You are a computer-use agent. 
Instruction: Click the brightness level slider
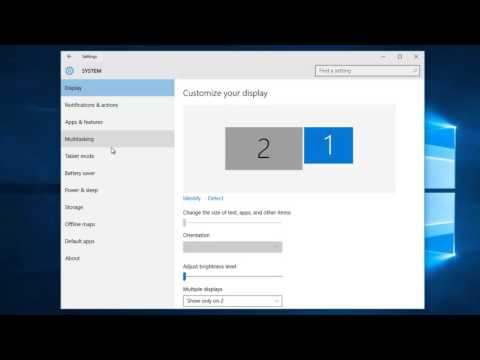[x=232, y=276]
